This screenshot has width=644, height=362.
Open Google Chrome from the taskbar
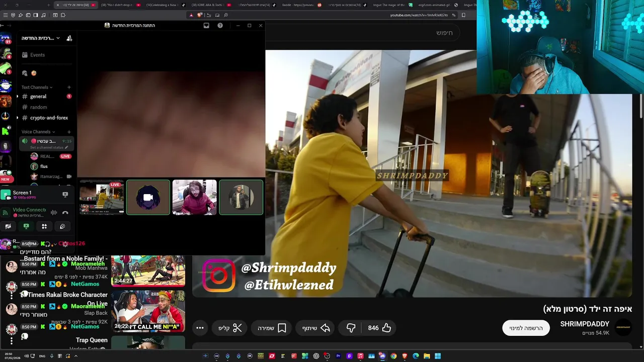393,356
